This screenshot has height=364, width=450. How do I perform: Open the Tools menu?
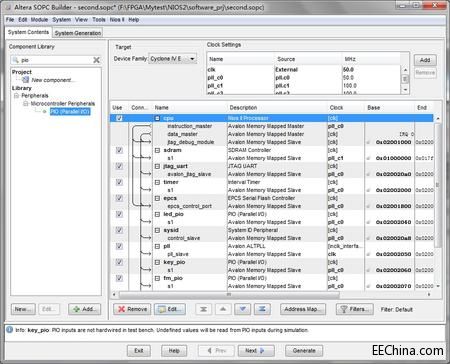(x=99, y=20)
